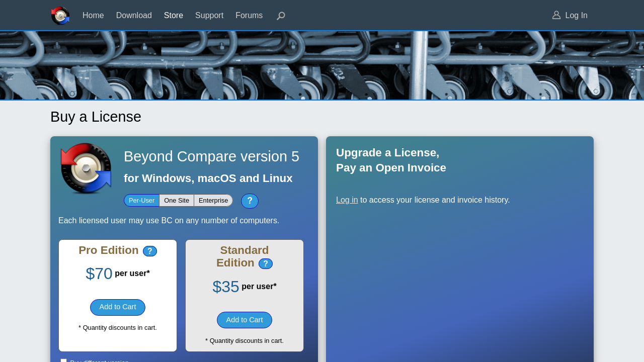Show Standard Edition help question mark

(266, 264)
